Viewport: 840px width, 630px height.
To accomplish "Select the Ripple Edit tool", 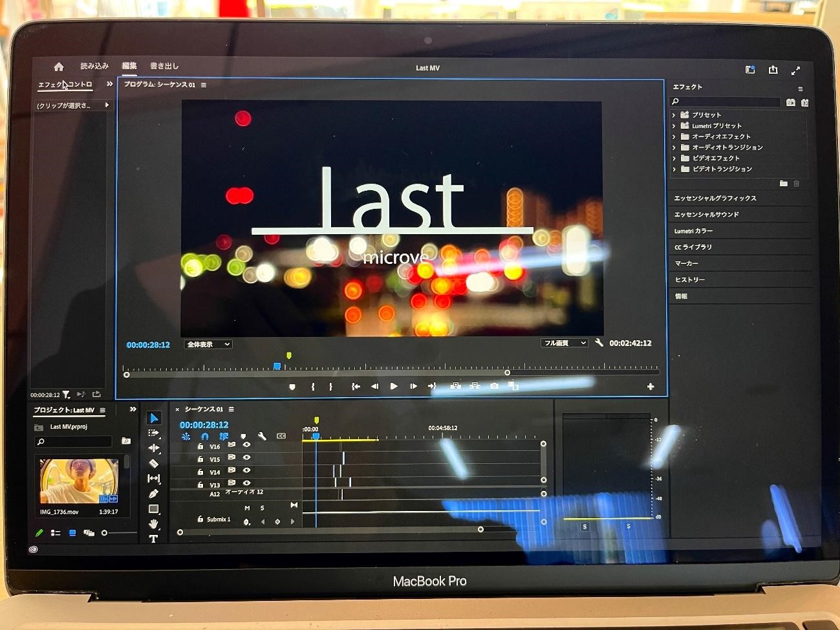I will (154, 448).
